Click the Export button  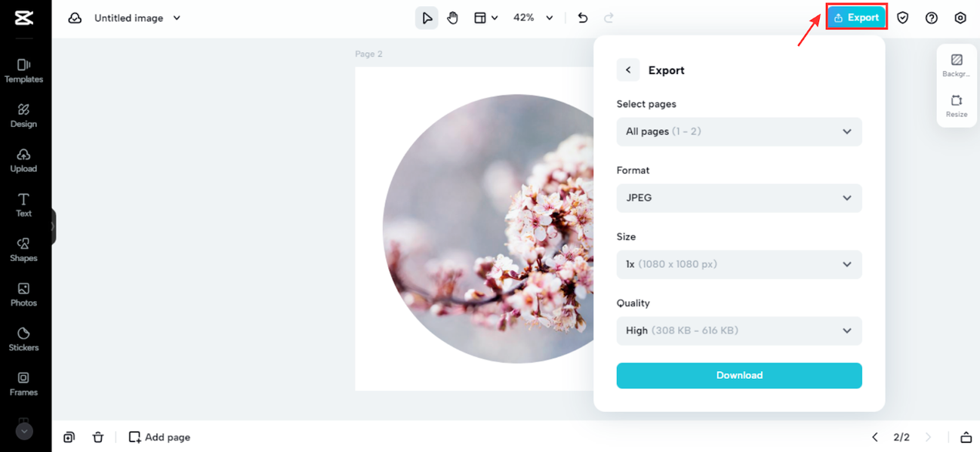[857, 18]
